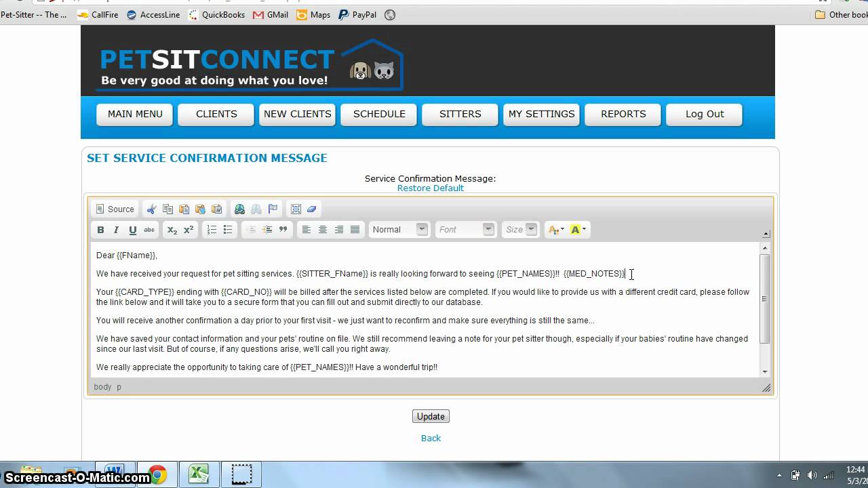Open the background color picker
Viewport: 868px width, 488px height.
point(578,230)
